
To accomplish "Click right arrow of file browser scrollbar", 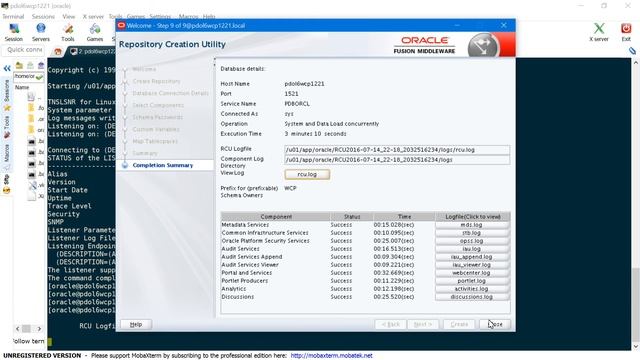I will pos(39,329).
